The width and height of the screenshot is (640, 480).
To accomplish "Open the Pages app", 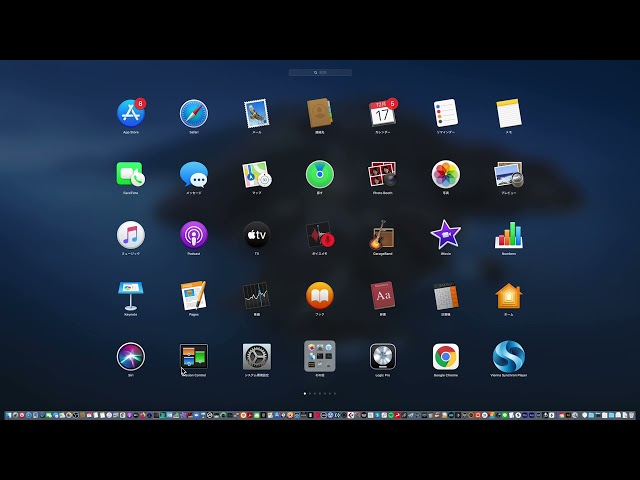I will tap(194, 296).
